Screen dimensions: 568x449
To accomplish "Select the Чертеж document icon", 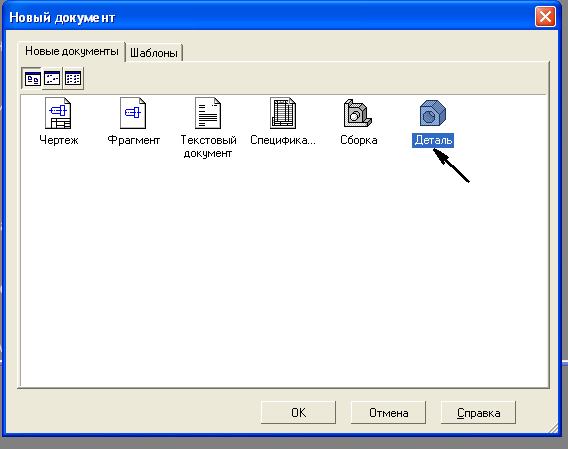I will point(58,113).
